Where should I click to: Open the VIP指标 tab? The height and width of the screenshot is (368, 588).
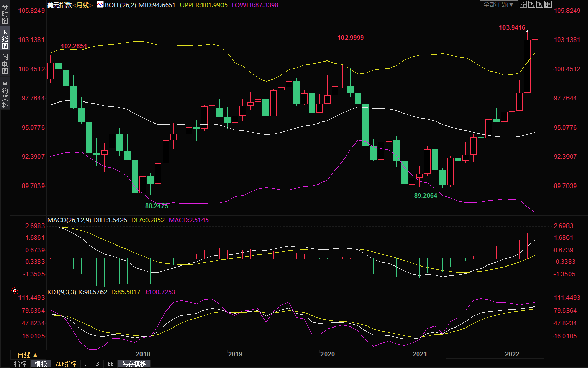coord(66,364)
